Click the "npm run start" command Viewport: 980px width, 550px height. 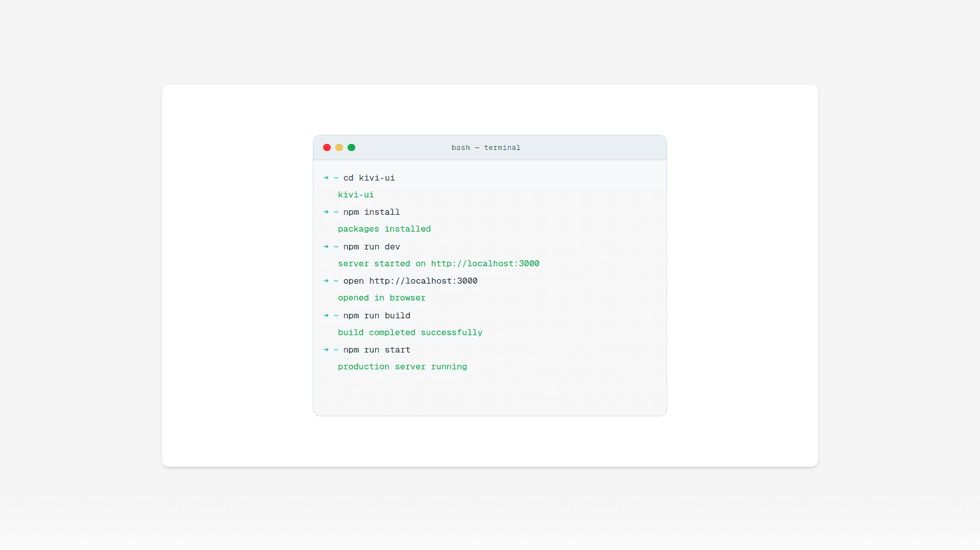pyautogui.click(x=377, y=350)
